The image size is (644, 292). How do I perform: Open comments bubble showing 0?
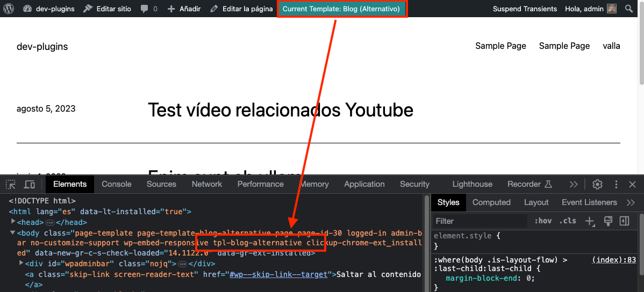coord(149,9)
